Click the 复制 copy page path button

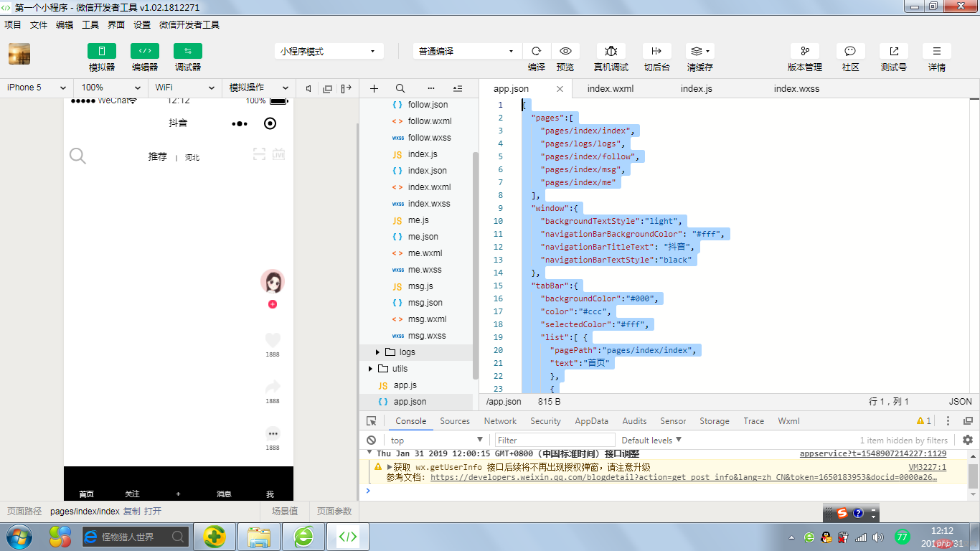click(132, 512)
